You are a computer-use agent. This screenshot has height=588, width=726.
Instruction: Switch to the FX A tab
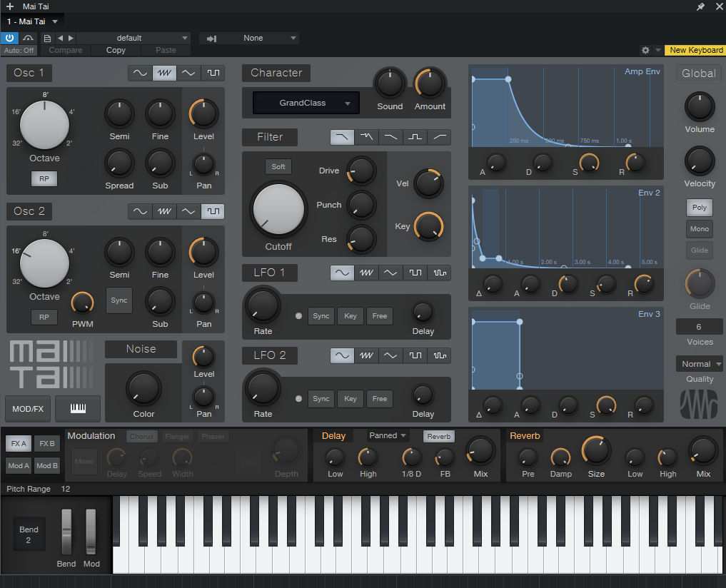(19, 444)
